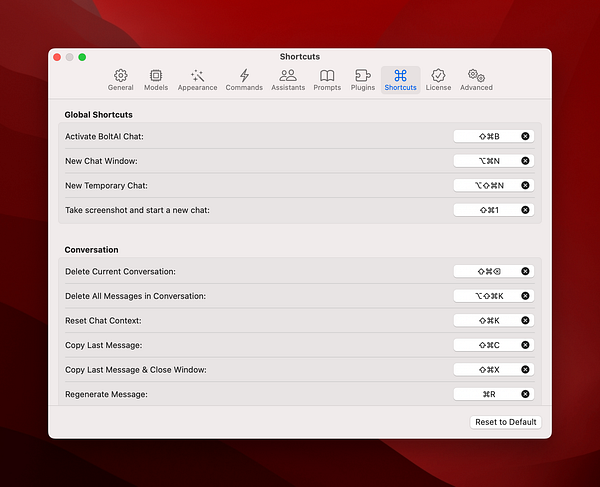
Task: Click the 'New Chat Window:' label
Action: [101, 161]
